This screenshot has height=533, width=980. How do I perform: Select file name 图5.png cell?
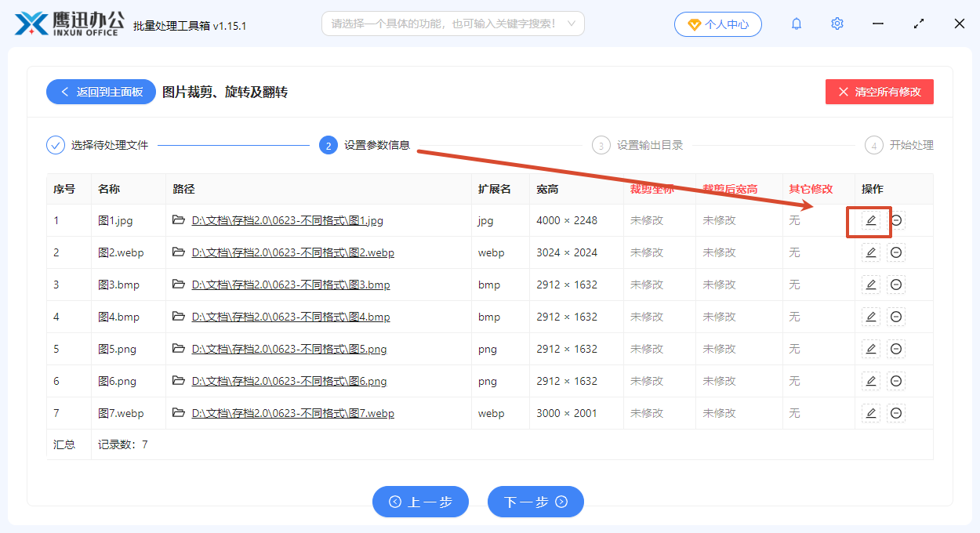pyautogui.click(x=117, y=349)
